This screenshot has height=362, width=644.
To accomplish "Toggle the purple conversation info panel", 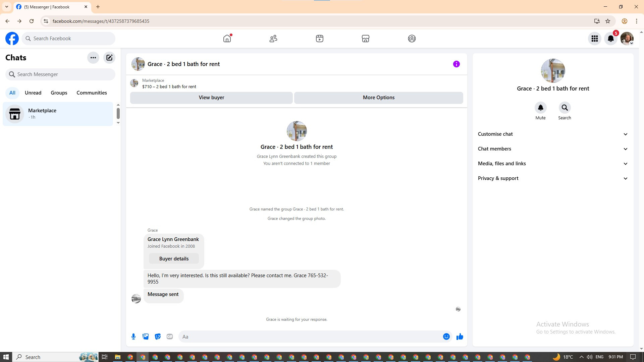I will point(456,64).
